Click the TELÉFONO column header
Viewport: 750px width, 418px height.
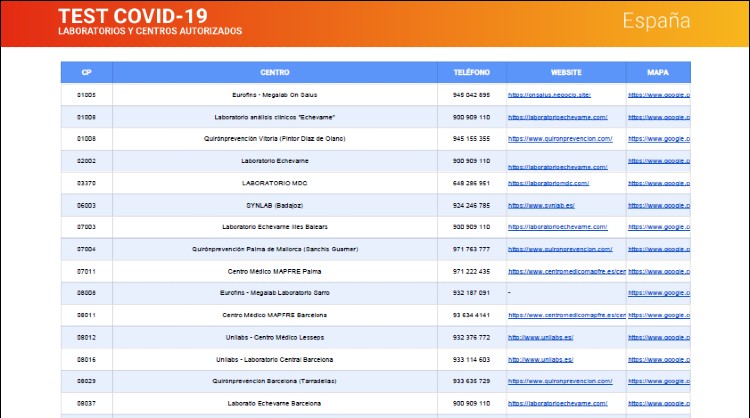click(x=472, y=72)
